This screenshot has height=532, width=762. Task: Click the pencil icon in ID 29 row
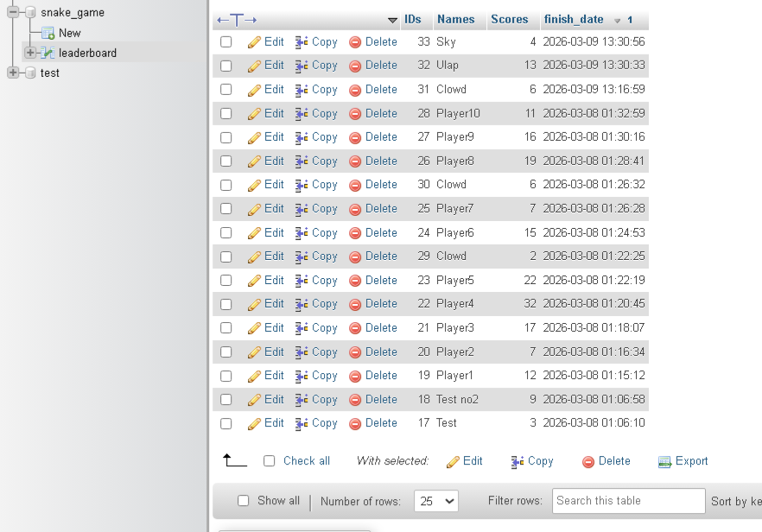point(254,256)
